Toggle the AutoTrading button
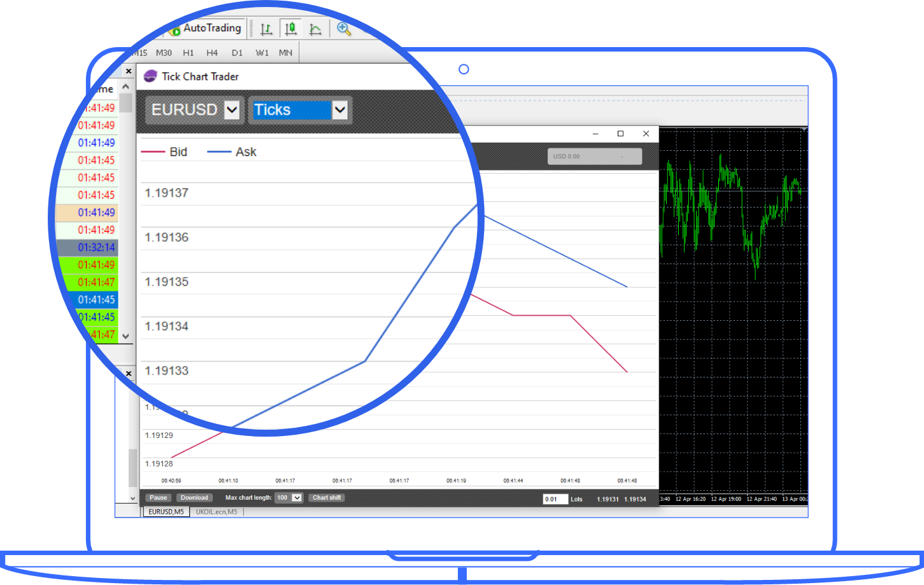924x585 pixels. pyautogui.click(x=205, y=29)
